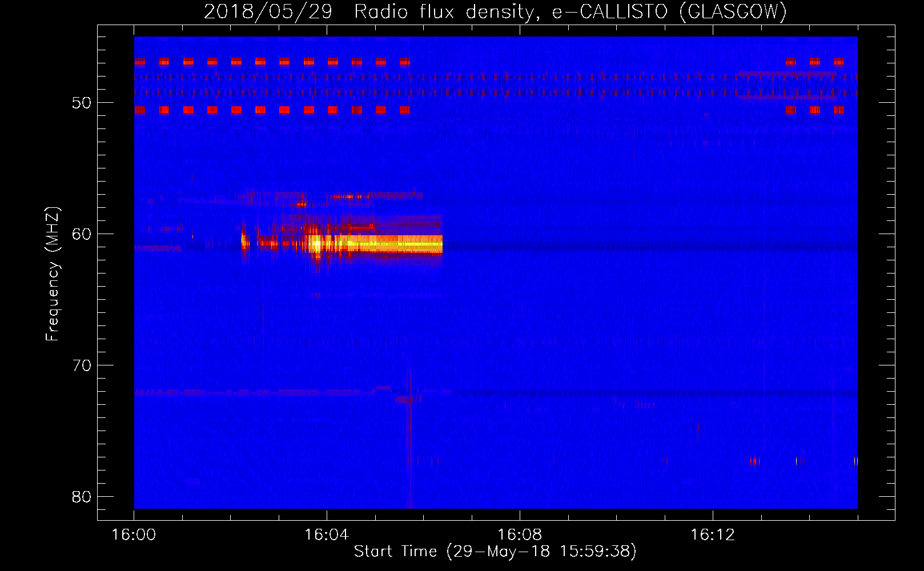Click the "Start Time (29-May-18 15:59:38)" axis label
The height and width of the screenshot is (571, 924).
(495, 552)
